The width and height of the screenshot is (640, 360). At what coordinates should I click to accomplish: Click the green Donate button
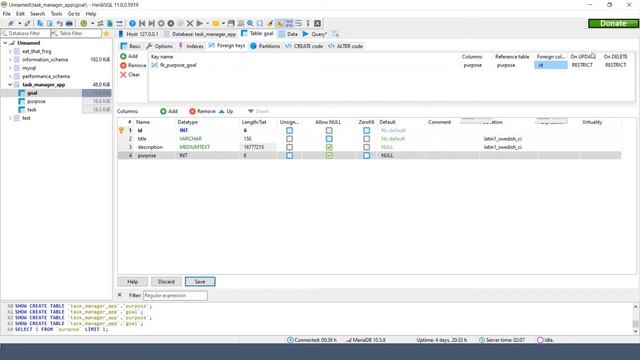(x=613, y=23)
